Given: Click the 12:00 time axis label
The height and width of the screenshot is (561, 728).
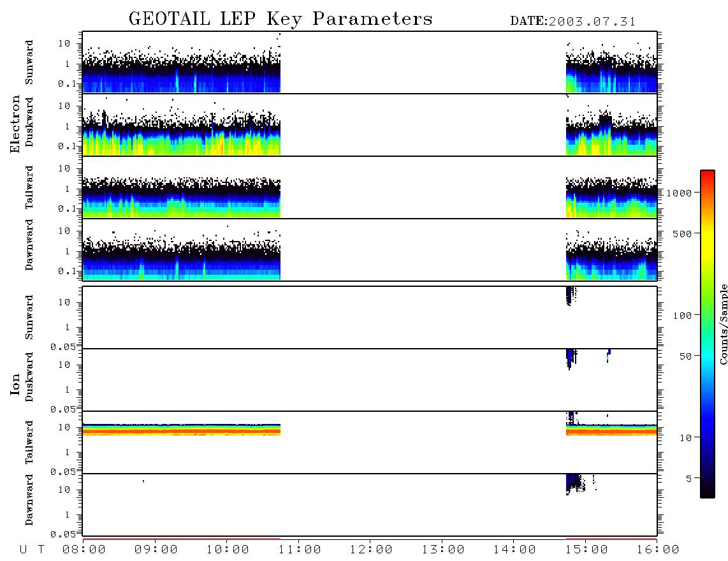Looking at the screenshot, I should tap(371, 550).
